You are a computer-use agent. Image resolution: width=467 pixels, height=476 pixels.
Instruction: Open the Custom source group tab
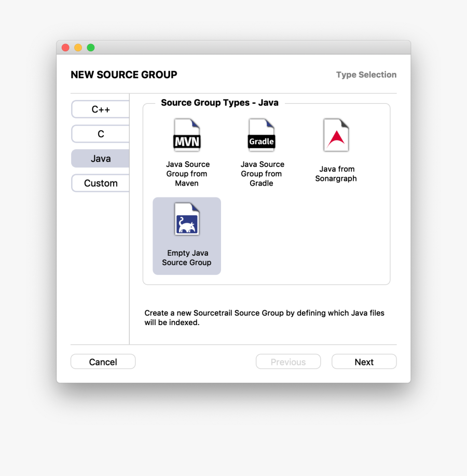101,183
